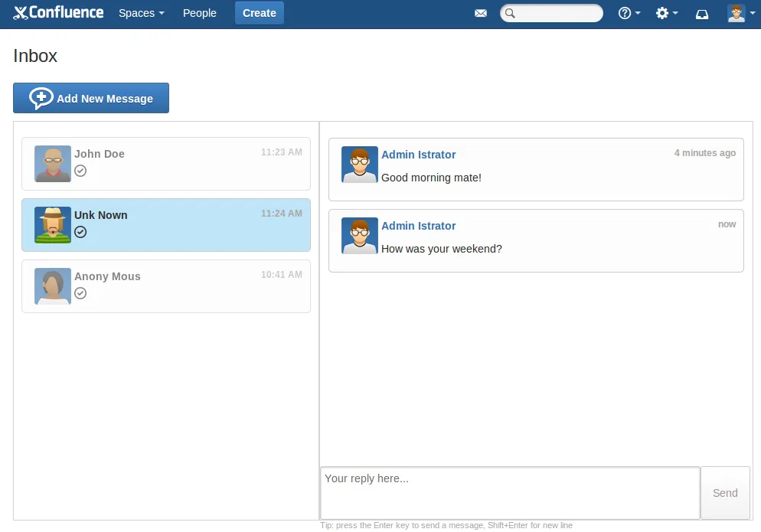Screen dimensions: 761x532
Task: Open the notifications tray icon
Action: pyautogui.click(x=702, y=14)
